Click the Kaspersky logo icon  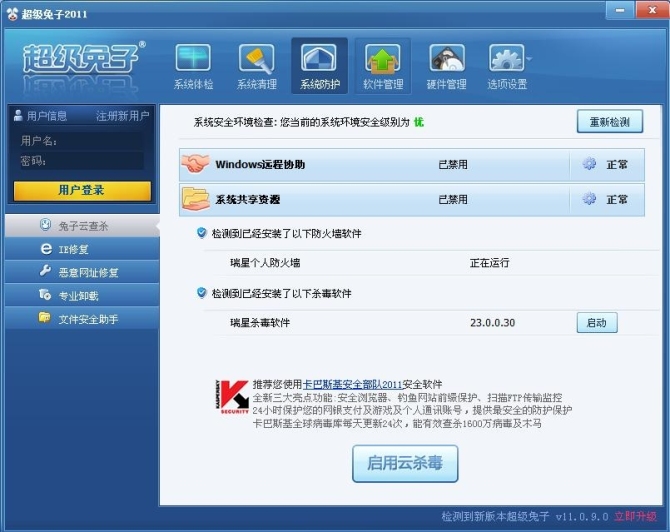pos(232,397)
